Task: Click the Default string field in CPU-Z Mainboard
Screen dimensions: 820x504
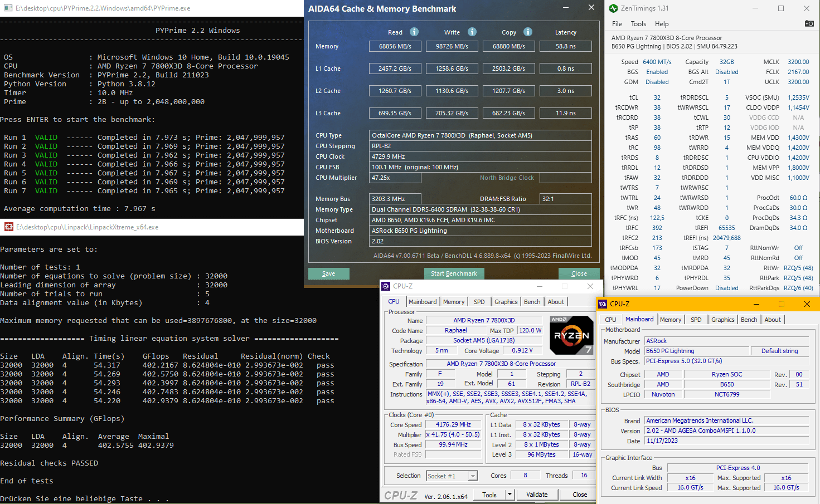Action: 779,351
